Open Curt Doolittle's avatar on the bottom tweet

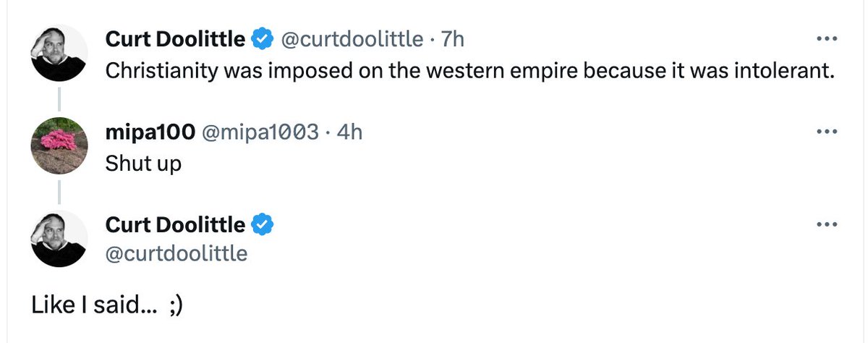(x=59, y=238)
